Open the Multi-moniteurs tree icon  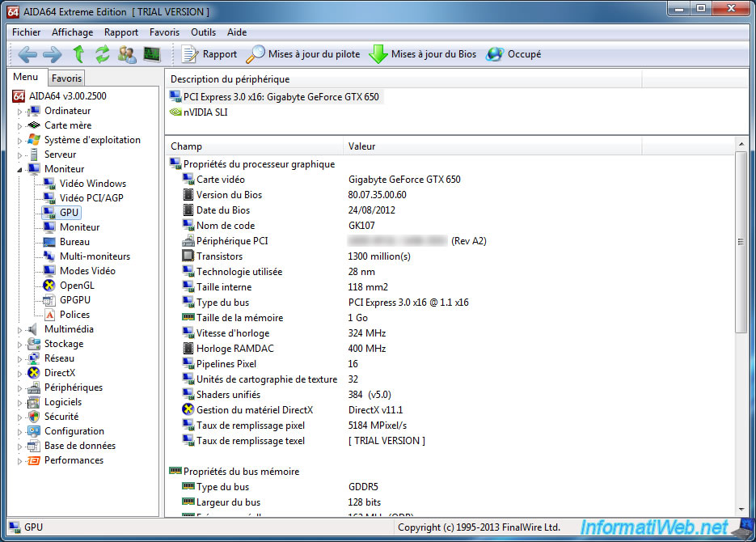(x=49, y=256)
